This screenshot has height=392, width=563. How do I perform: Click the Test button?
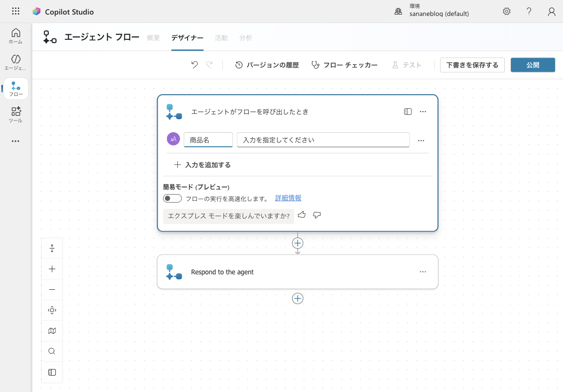point(406,65)
